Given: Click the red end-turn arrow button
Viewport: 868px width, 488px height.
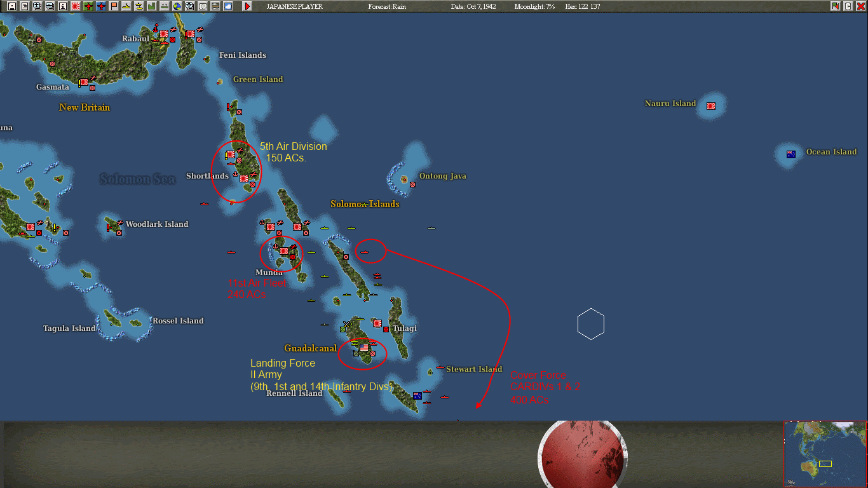Looking at the screenshot, I should click(x=247, y=6).
